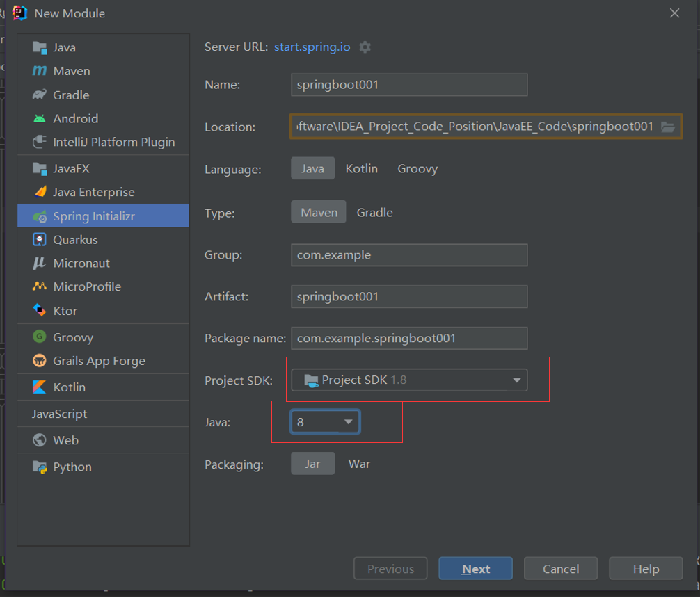Select the Java module type label
The image size is (700, 598).
[64, 47]
